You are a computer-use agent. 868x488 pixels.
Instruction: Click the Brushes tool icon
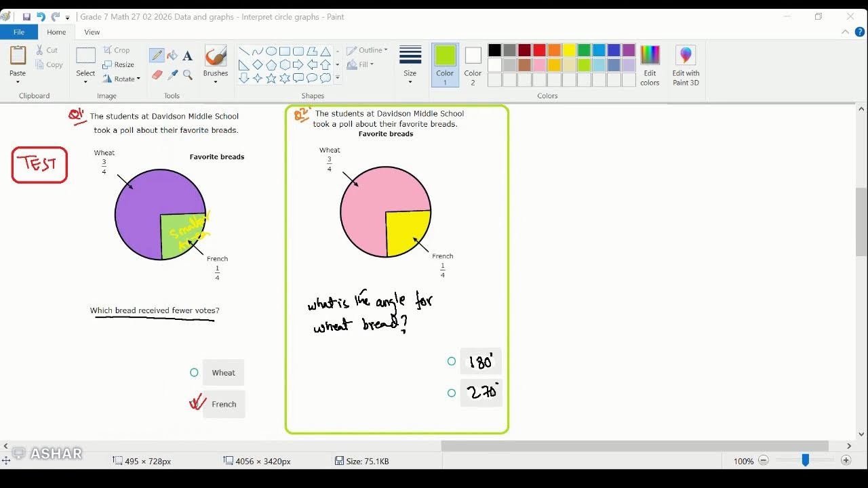pyautogui.click(x=216, y=57)
